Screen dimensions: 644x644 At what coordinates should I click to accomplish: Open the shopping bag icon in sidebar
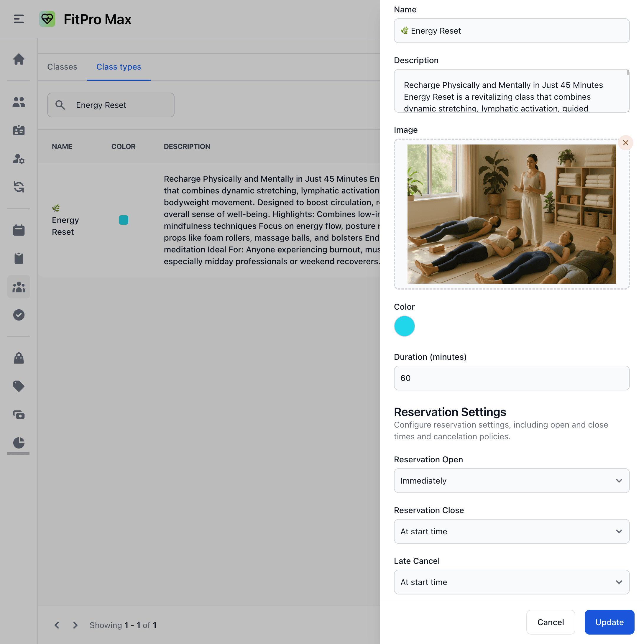pos(19,358)
